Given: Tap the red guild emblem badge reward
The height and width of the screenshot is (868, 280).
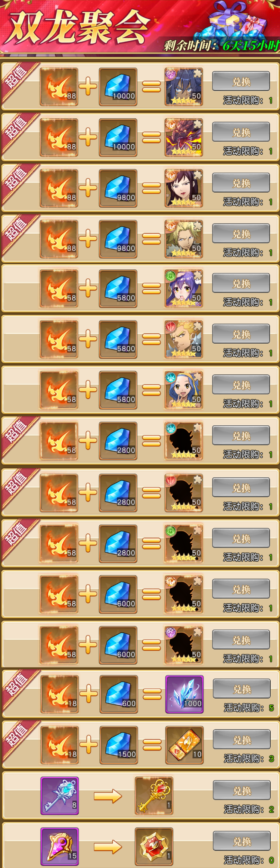Looking at the screenshot, I should pyautogui.click(x=154, y=846).
